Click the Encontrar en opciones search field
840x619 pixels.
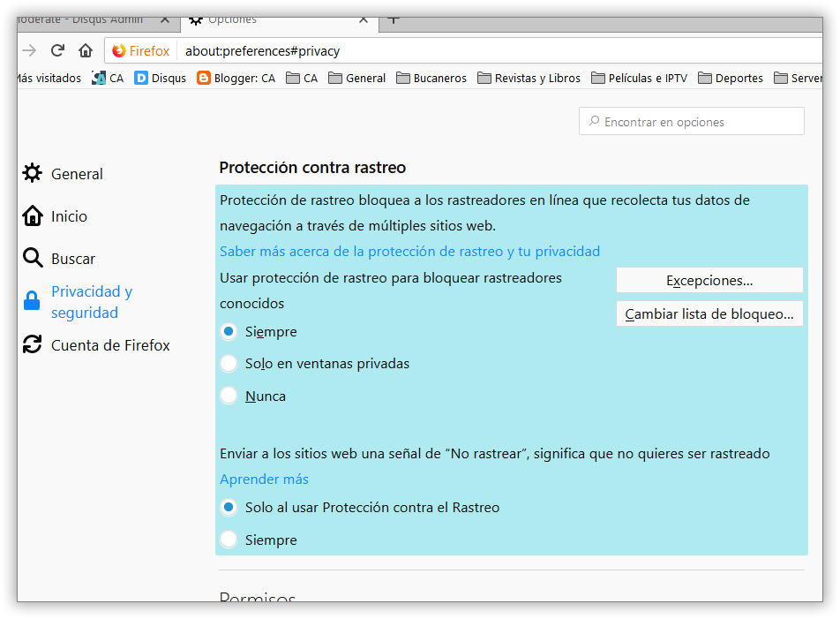691,122
